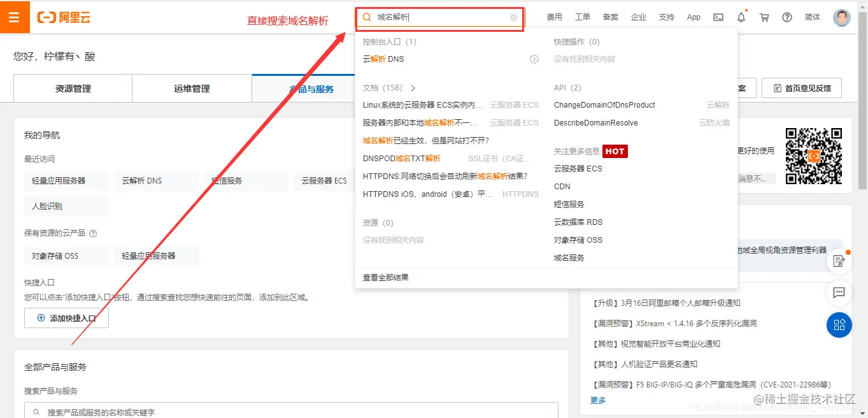Open the notifications bell

(741, 17)
